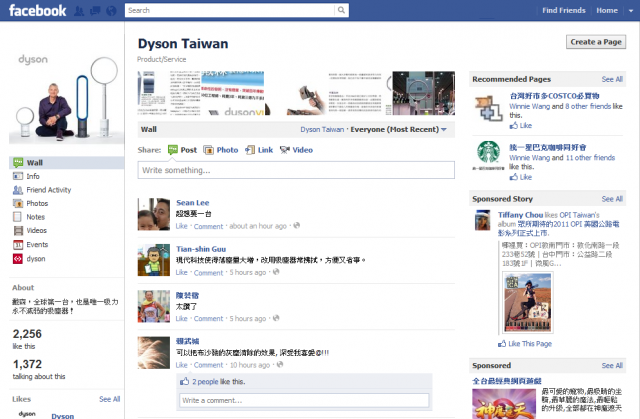Click privacy globe icon on Sean Lee's post
Viewport: 640px width, 419px height.
297,225
